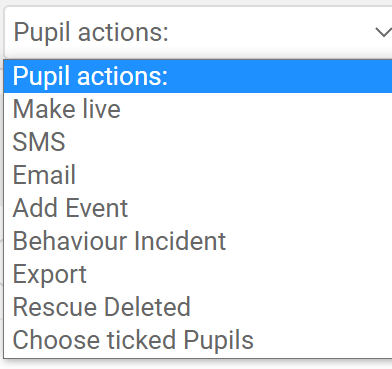Select Export from Pupil actions
392x369 pixels.
(x=198, y=274)
